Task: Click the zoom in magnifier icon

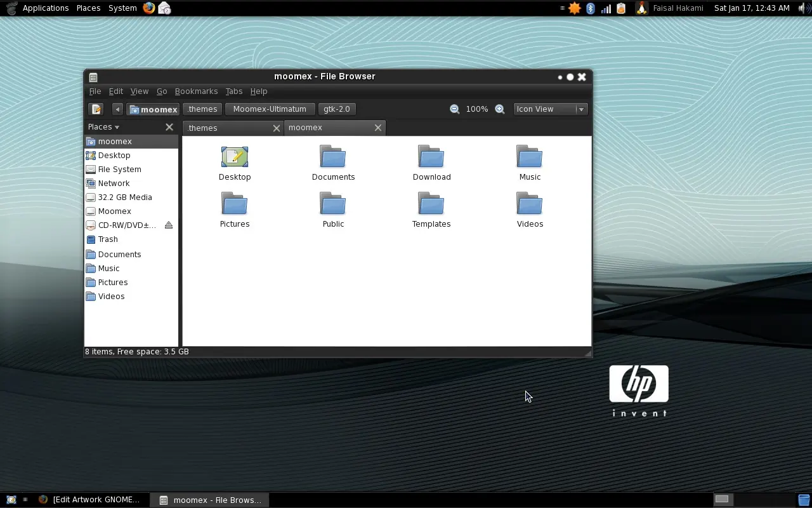Action: click(x=500, y=109)
